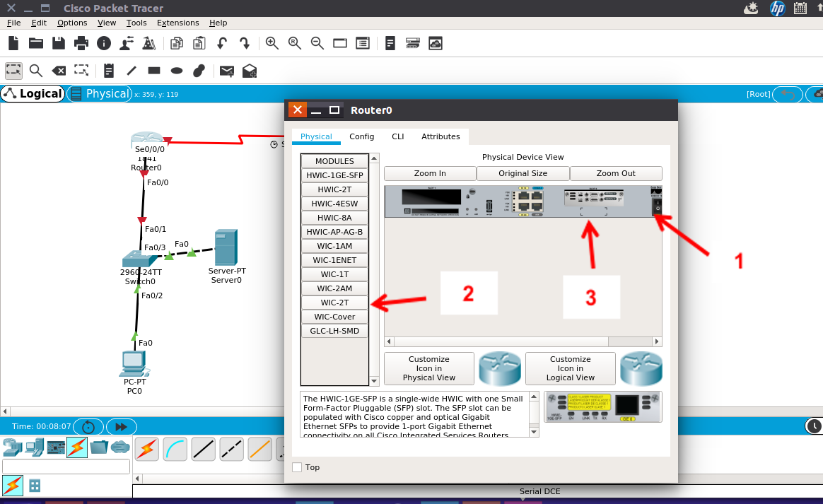Image resolution: width=823 pixels, height=504 pixels.
Task: Switch to Realtime mode clock button
Action: click(x=814, y=426)
